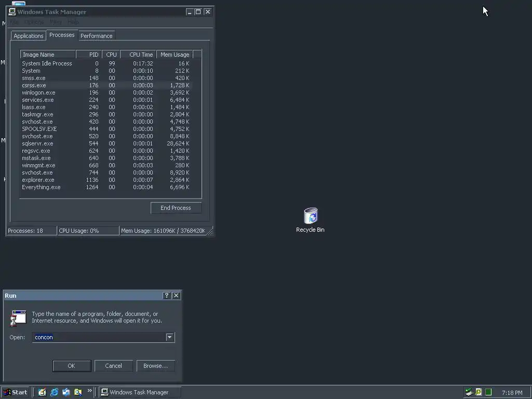Select winmgmt.exe process row
The image size is (532, 399).
pyautogui.click(x=106, y=165)
